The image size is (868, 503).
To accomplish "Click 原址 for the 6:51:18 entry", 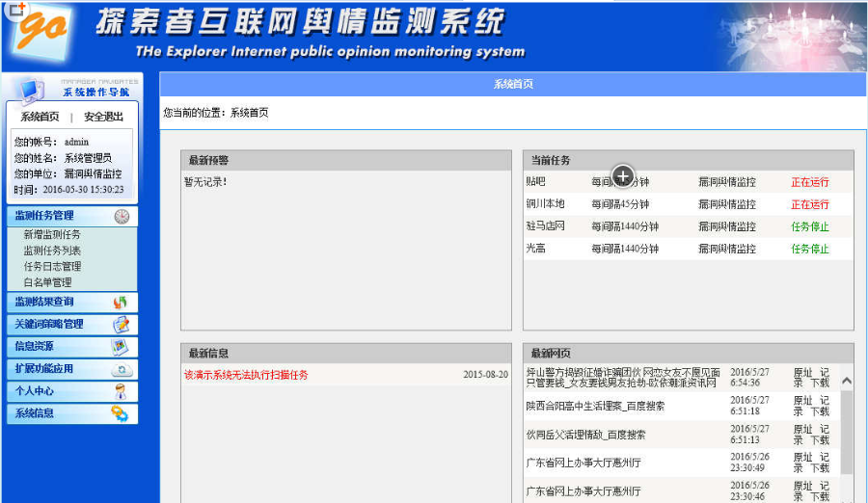I will pos(802,401).
